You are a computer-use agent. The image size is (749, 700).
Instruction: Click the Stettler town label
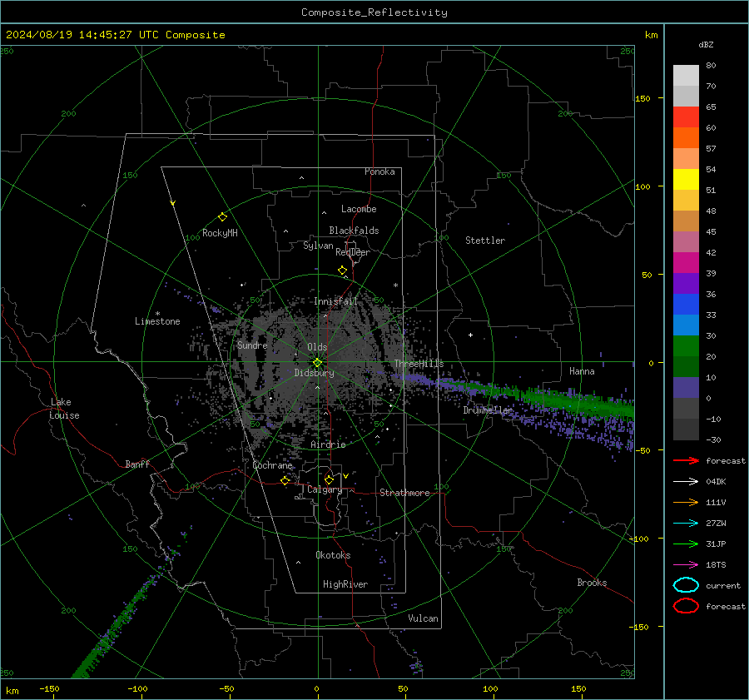485,241
